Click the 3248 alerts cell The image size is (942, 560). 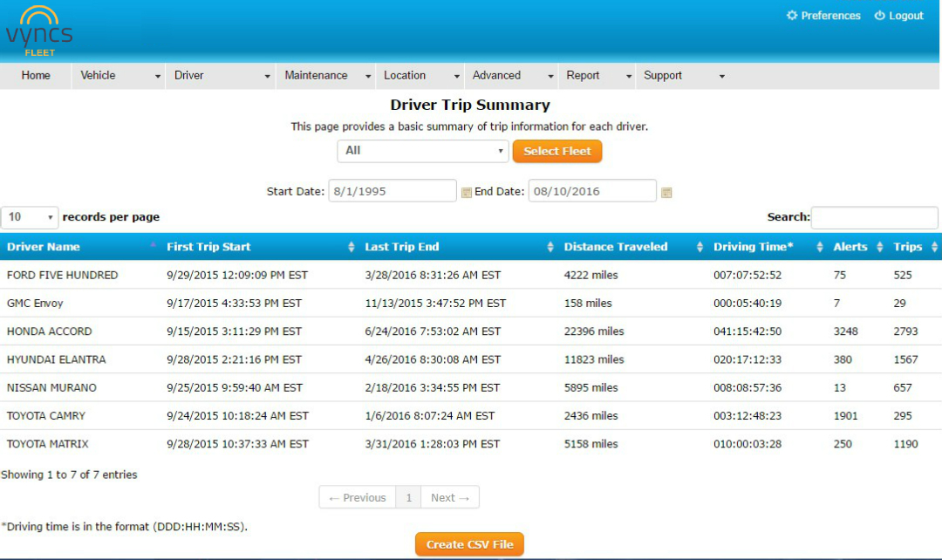click(x=845, y=331)
